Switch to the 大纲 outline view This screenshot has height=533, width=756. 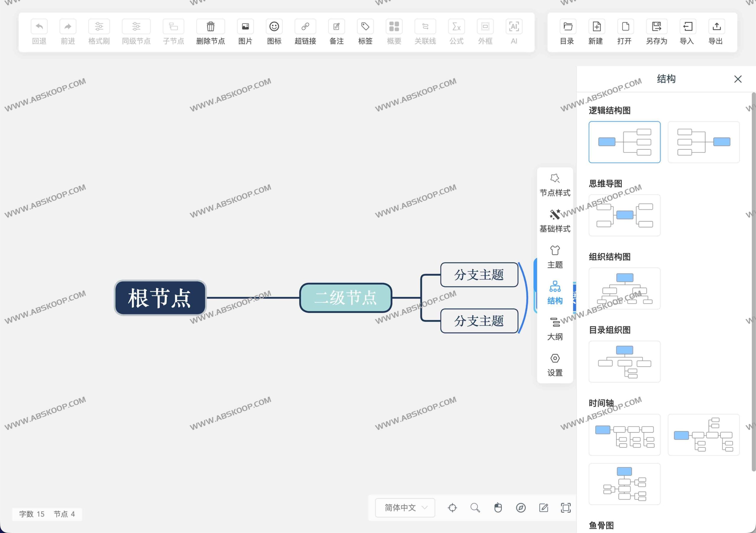tap(555, 329)
